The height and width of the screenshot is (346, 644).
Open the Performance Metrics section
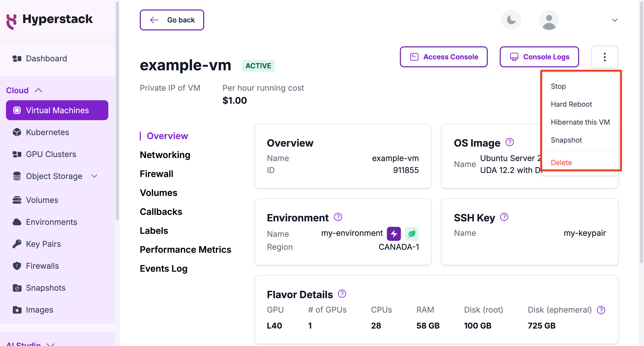[185, 250]
